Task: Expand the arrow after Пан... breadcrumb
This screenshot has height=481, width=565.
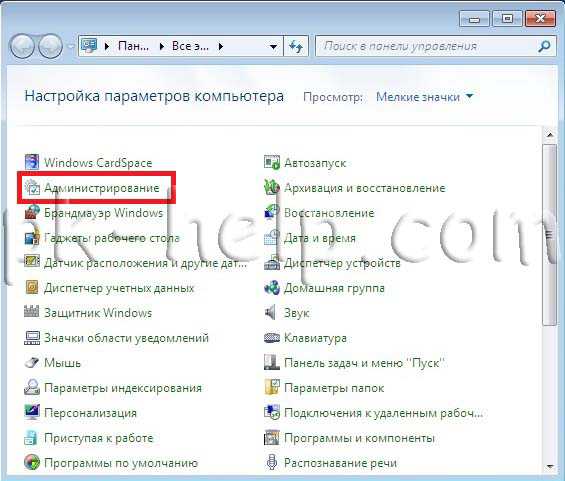Action: [162, 46]
